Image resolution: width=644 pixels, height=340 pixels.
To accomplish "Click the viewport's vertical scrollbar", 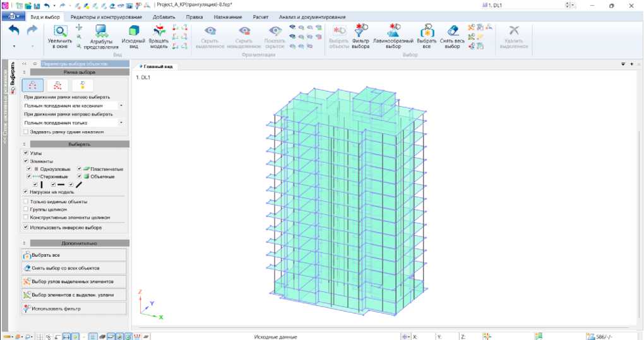I will [x=638, y=189].
